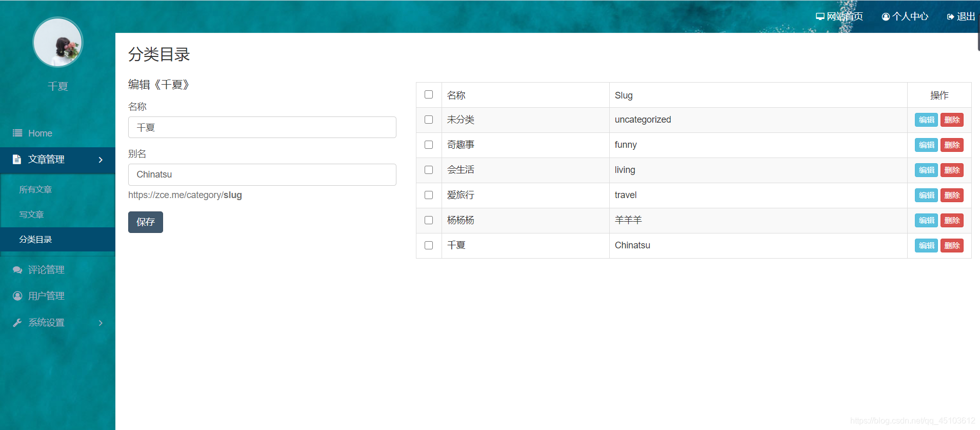980x430 pixels.
Task: Expand the 系统设置 chevron arrow
Action: pyautogui.click(x=101, y=323)
